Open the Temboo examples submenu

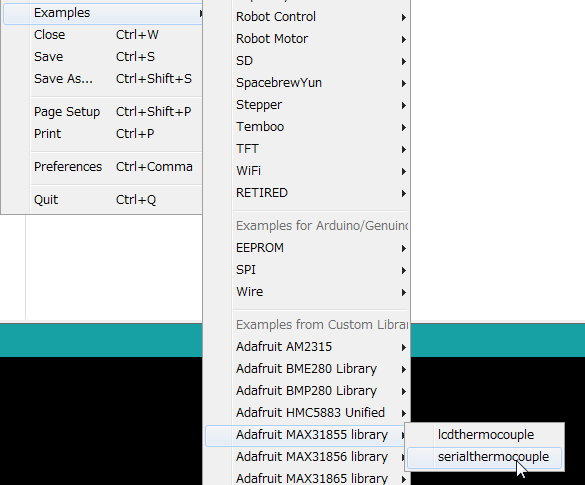308,127
